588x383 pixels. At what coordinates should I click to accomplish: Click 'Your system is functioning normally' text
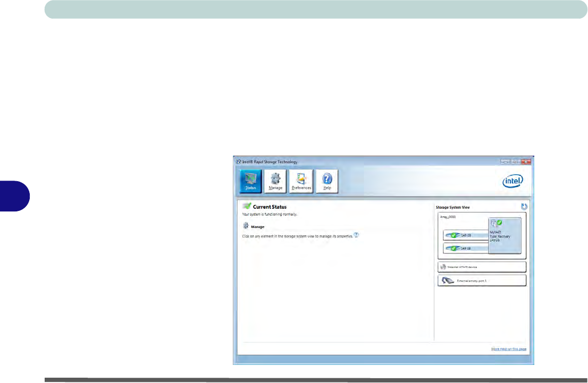click(x=270, y=215)
